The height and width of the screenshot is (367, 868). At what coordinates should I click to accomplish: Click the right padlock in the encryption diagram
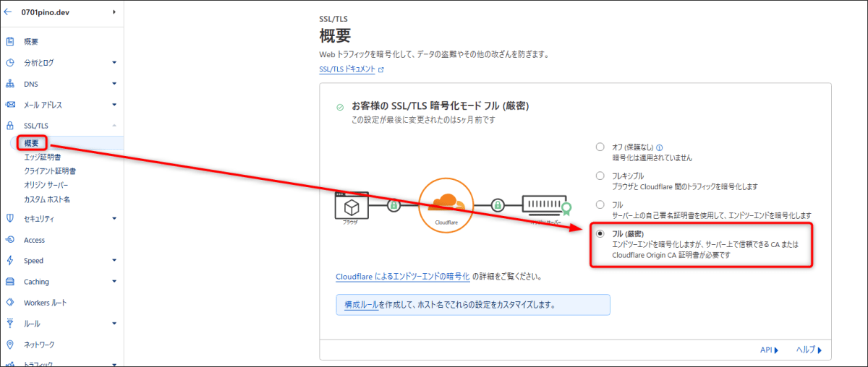tap(498, 205)
